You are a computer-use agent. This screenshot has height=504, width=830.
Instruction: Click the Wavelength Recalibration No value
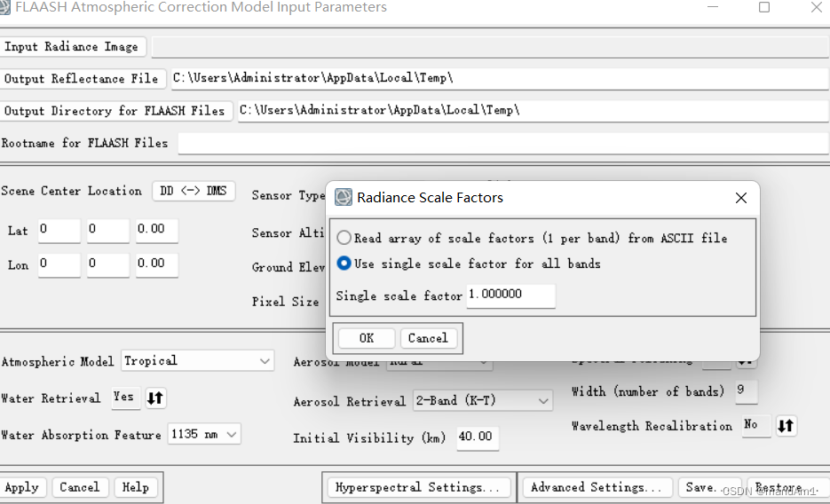(756, 425)
